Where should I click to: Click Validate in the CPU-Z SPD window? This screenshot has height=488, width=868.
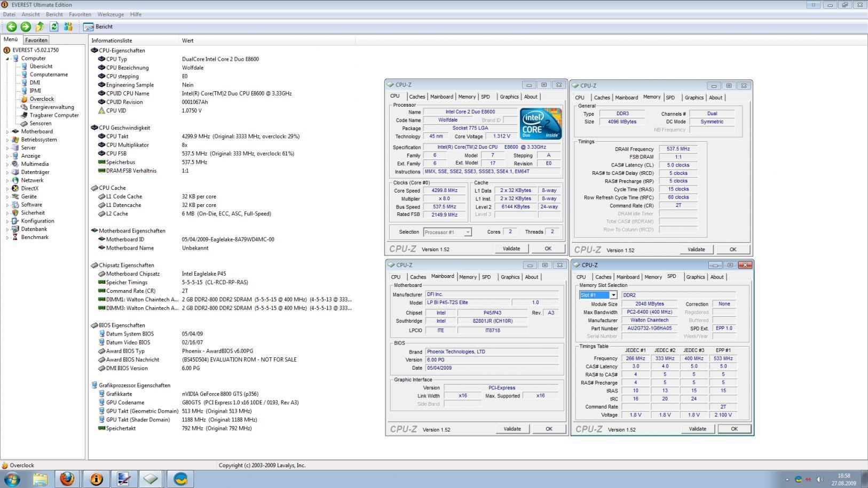697,429
